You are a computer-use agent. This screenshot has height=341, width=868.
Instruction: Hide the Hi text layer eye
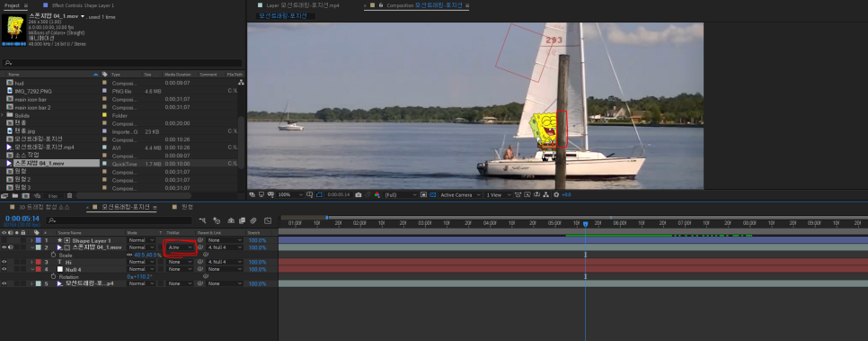4,262
